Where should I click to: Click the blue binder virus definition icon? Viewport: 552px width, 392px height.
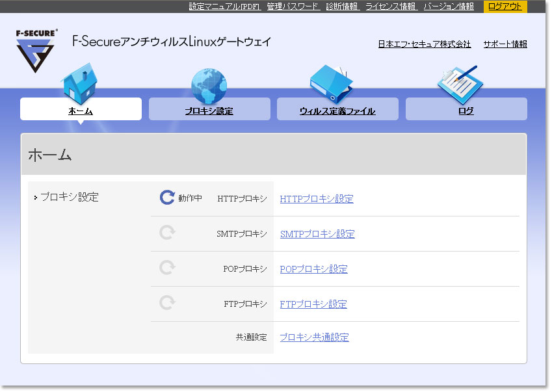coord(332,84)
